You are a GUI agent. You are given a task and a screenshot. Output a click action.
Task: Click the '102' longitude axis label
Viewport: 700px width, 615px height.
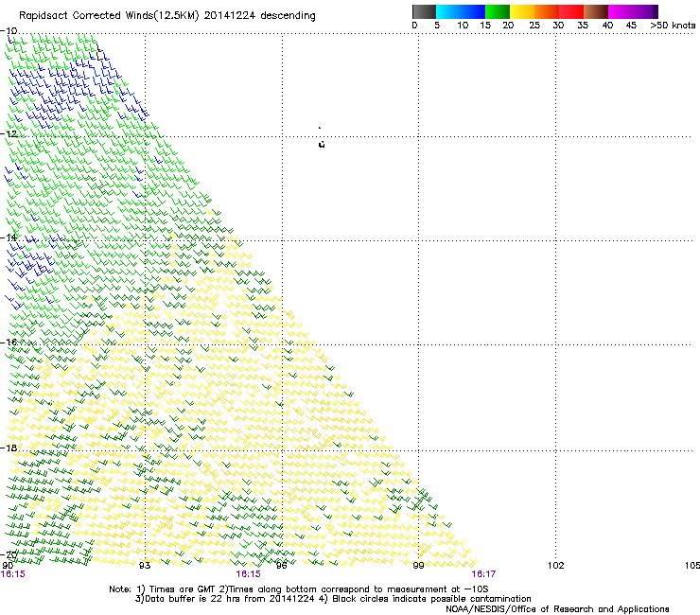[x=556, y=566]
